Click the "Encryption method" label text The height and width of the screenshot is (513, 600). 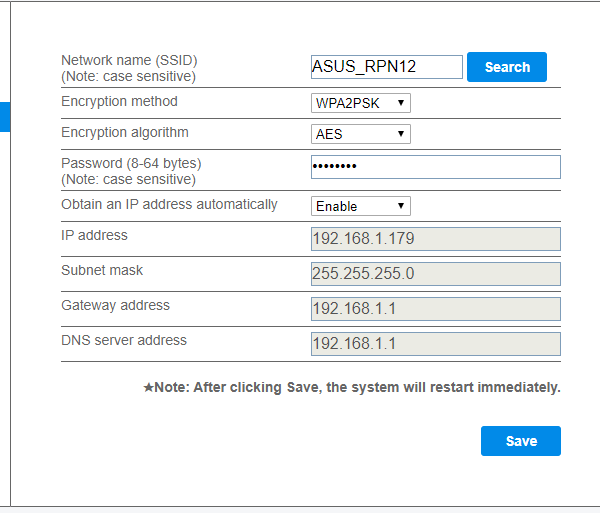click(119, 102)
